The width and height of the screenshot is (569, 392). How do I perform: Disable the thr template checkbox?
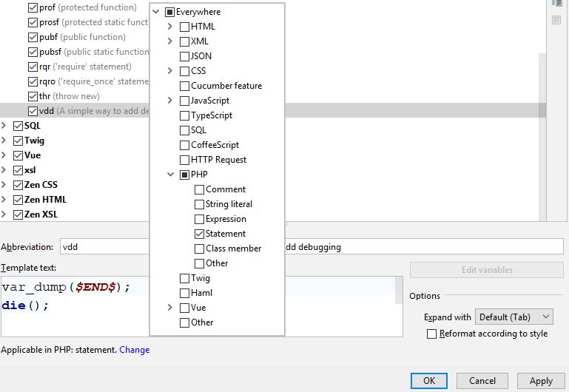33,96
